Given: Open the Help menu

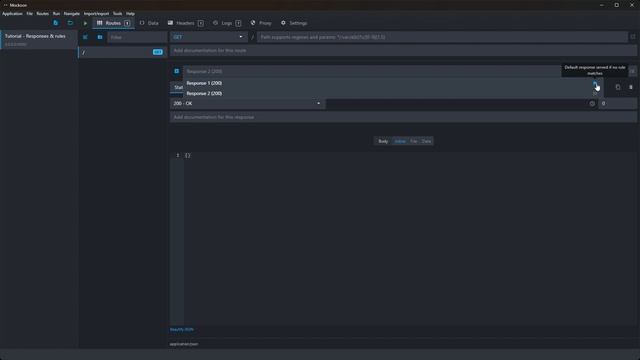Looking at the screenshot, I should click(x=130, y=13).
